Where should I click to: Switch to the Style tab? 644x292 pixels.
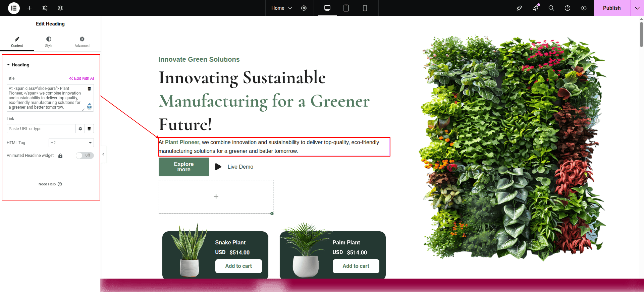click(49, 42)
